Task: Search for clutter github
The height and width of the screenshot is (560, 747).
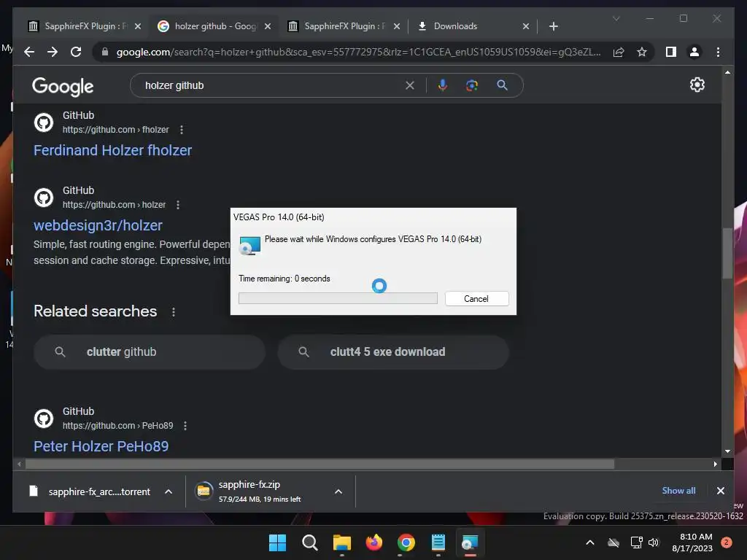Action: (149, 352)
